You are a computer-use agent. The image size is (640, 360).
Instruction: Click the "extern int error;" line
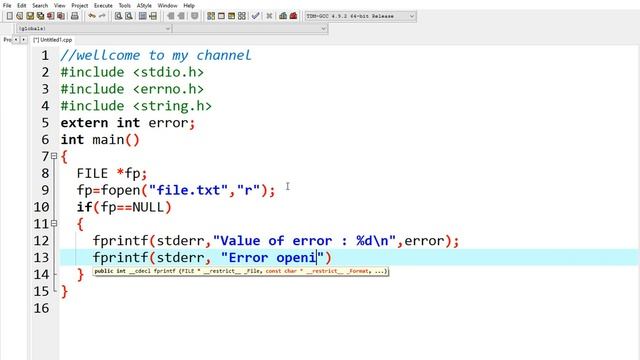pyautogui.click(x=128, y=122)
